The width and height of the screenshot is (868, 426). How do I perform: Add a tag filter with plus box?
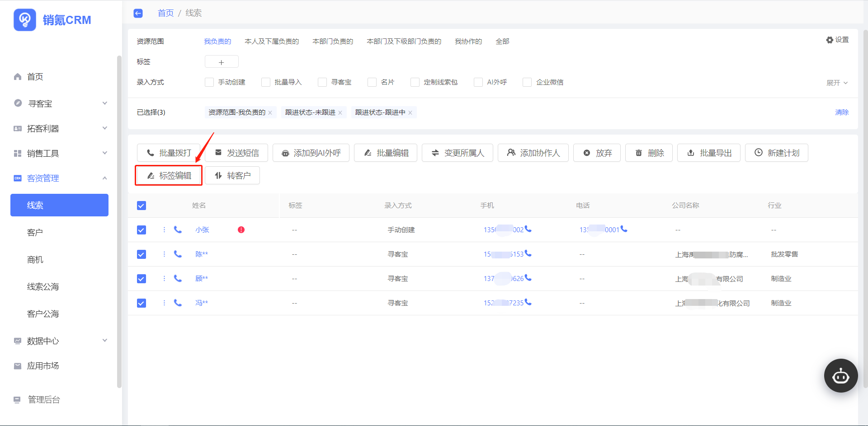point(222,62)
